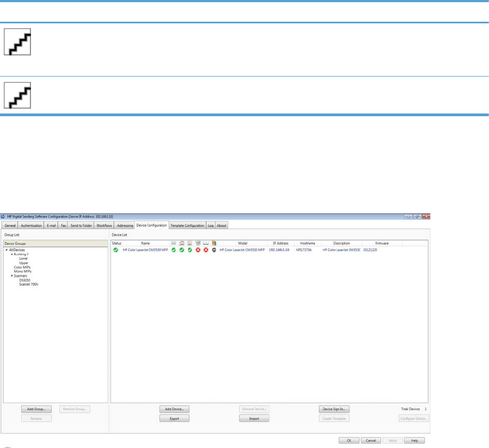489x448 pixels.
Task: View the Log tab
Action: [211, 225]
